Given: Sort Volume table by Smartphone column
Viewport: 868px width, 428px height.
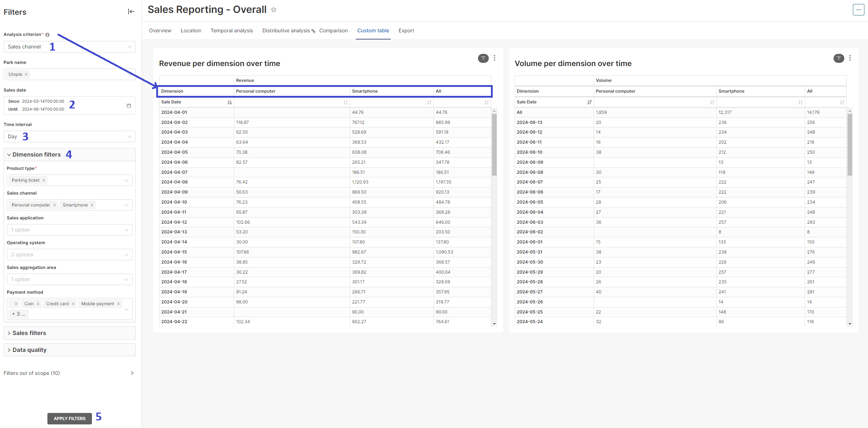Looking at the screenshot, I should pyautogui.click(x=800, y=102).
